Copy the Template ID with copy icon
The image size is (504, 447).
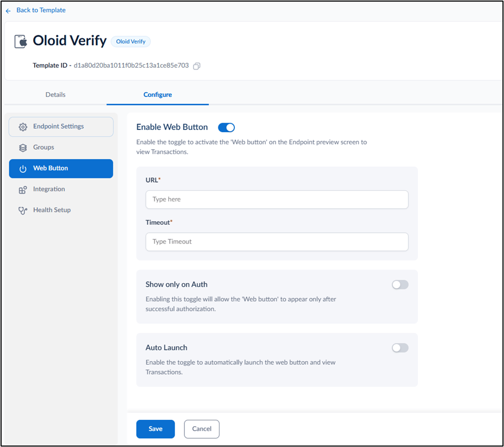point(197,66)
